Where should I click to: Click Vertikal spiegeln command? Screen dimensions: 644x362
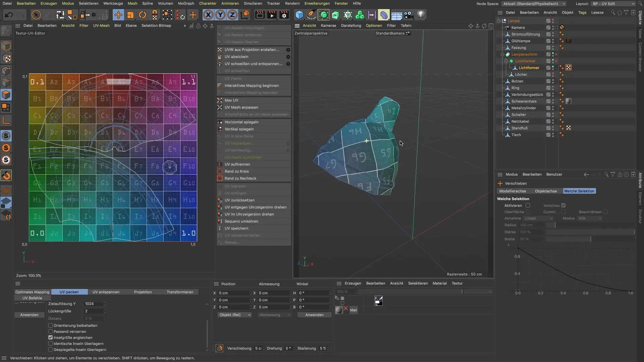254,129
